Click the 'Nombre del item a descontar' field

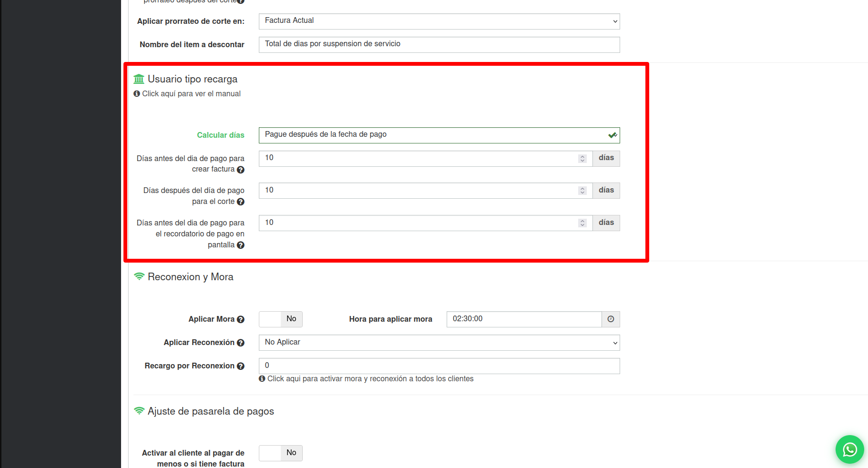pos(439,45)
